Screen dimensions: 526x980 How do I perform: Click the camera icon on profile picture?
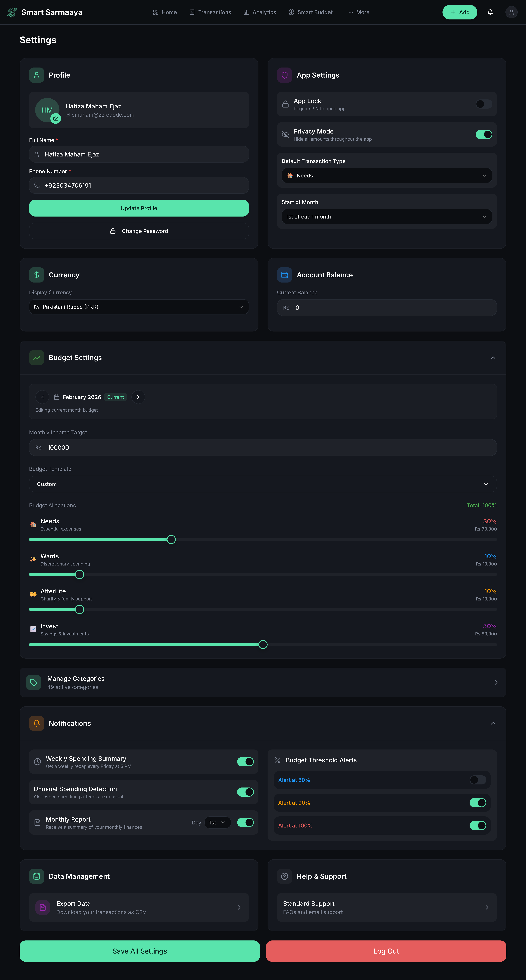click(x=56, y=119)
